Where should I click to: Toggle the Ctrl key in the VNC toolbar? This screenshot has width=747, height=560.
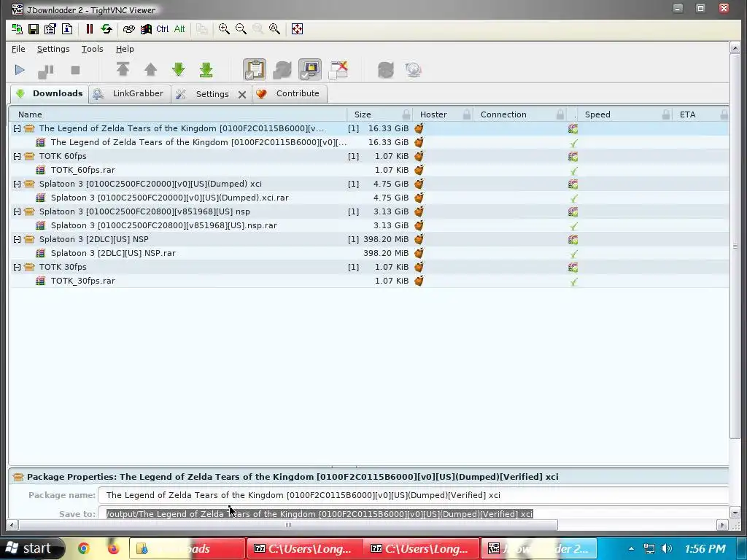click(x=163, y=29)
